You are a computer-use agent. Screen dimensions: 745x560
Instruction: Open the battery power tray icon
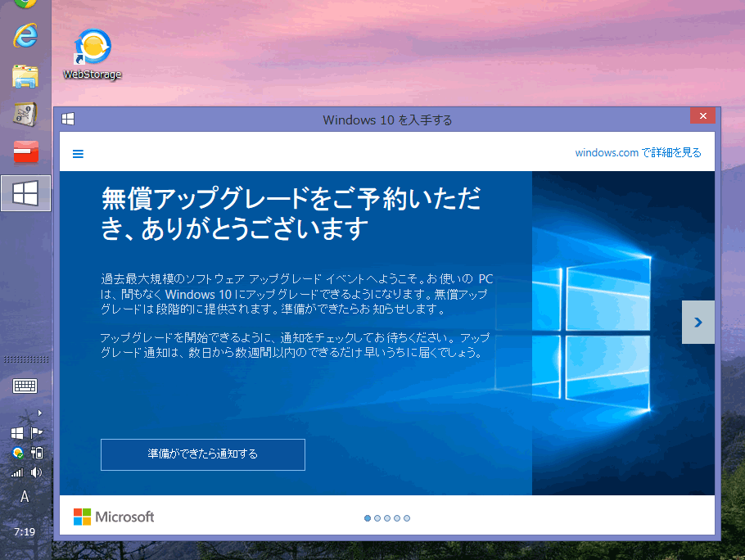(37, 453)
